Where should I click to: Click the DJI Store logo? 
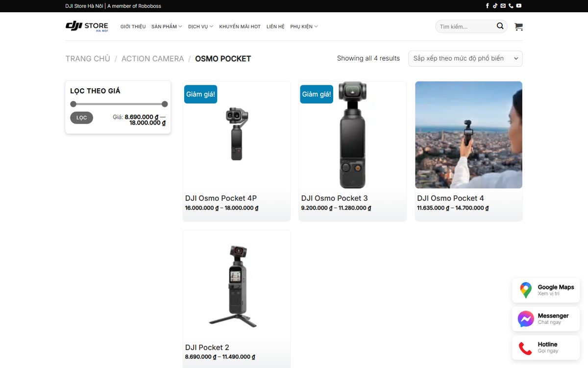tap(87, 26)
